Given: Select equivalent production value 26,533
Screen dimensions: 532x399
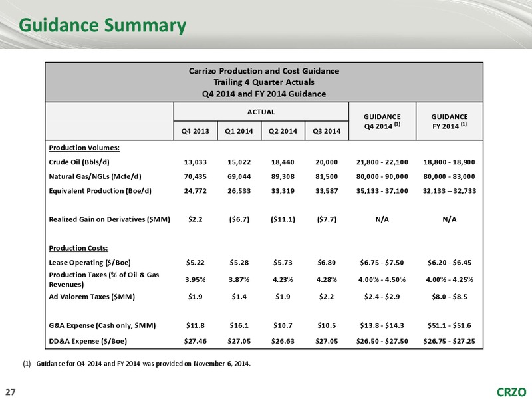Looking at the screenshot, I should coord(239,191).
